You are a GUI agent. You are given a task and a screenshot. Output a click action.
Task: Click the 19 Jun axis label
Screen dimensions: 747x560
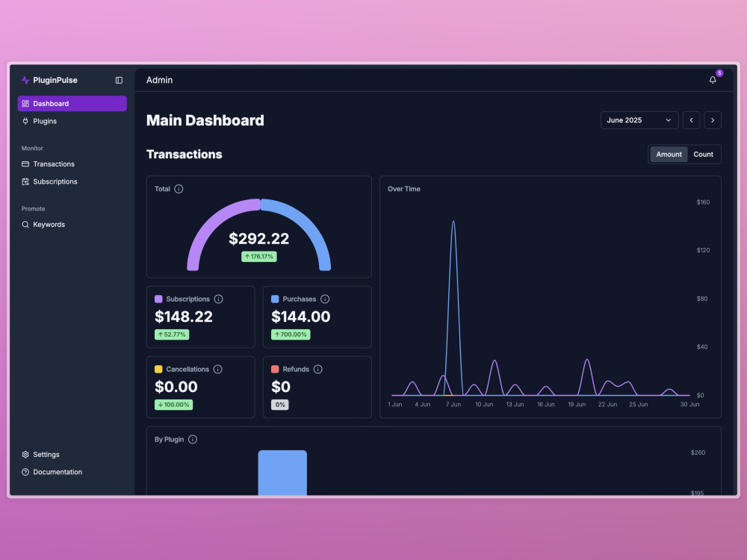(x=577, y=404)
